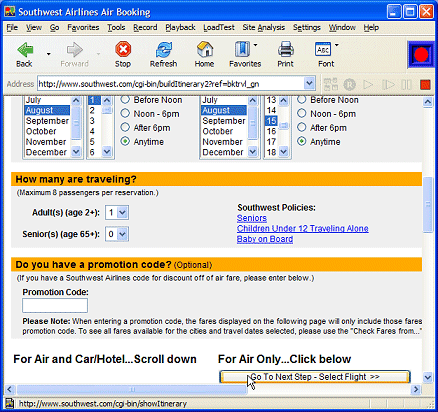
Task: Open the Font toolbar icon
Action: [x=323, y=50]
